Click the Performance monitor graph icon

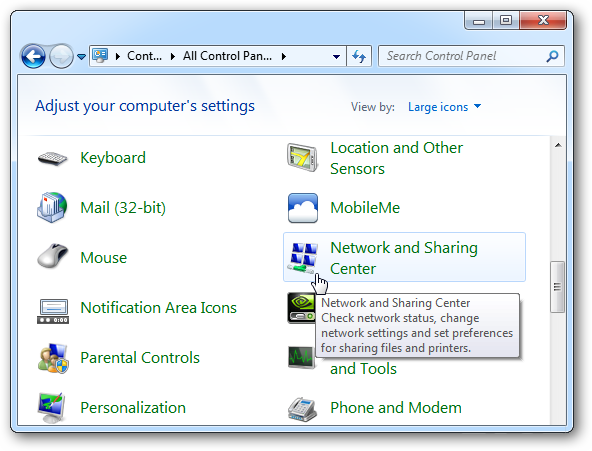coord(301,357)
